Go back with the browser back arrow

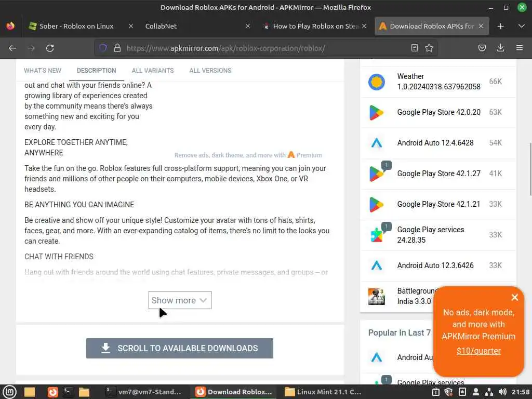[12, 48]
